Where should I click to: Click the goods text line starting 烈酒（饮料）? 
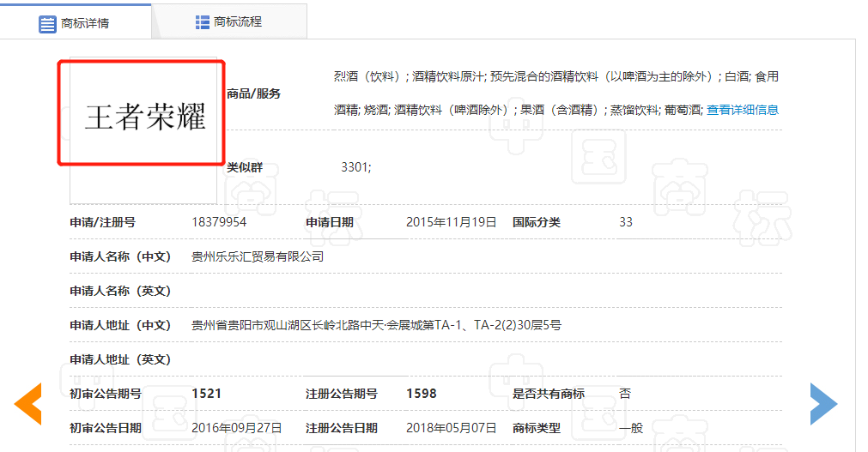(x=556, y=77)
